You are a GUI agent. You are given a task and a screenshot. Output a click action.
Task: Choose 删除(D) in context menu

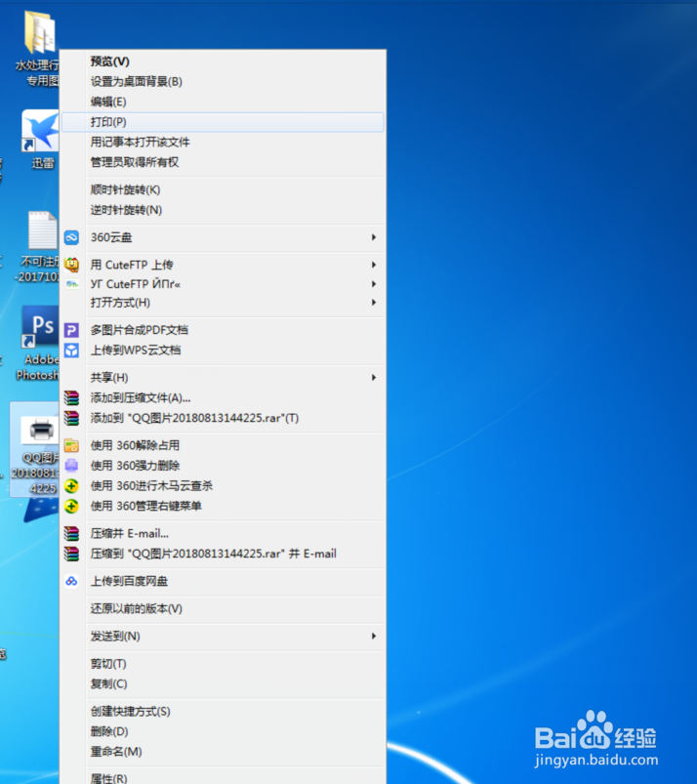click(x=223, y=731)
